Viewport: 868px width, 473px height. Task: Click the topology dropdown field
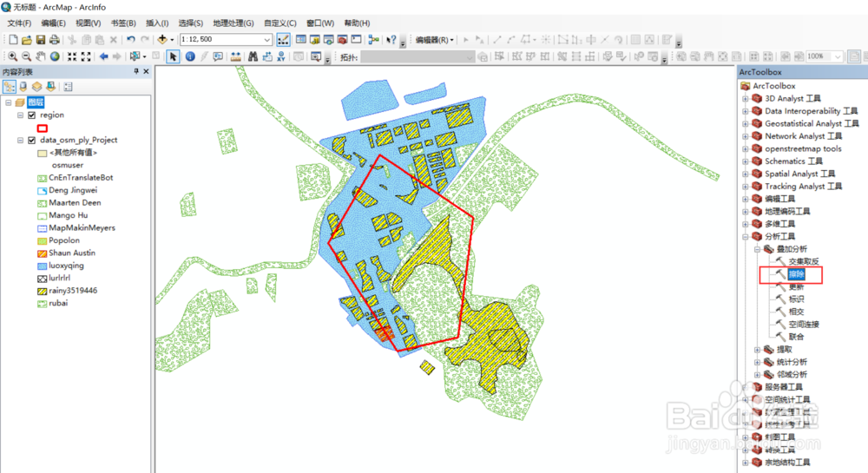418,57
